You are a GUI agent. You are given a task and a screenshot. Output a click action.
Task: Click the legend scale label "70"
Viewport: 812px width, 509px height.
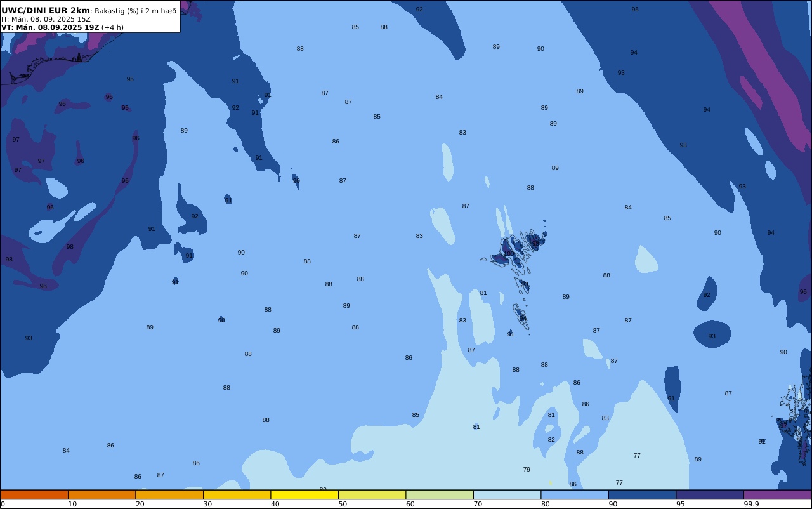[x=478, y=504]
